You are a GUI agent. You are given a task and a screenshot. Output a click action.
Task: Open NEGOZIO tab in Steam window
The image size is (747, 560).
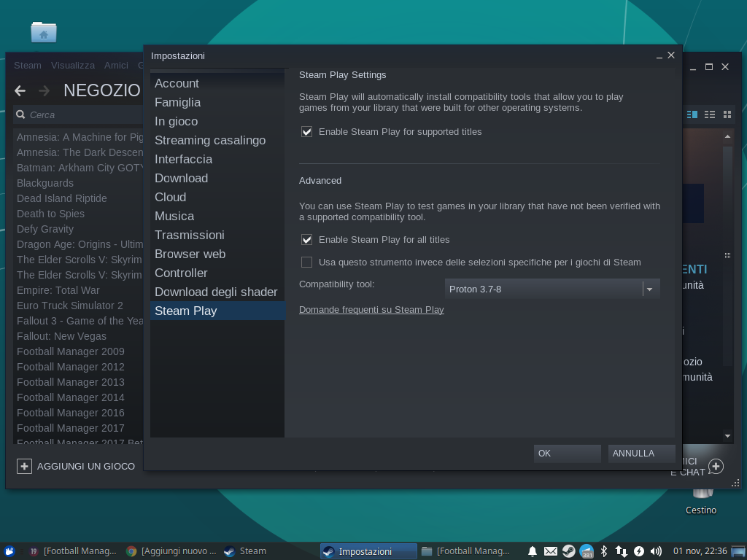[x=102, y=90]
